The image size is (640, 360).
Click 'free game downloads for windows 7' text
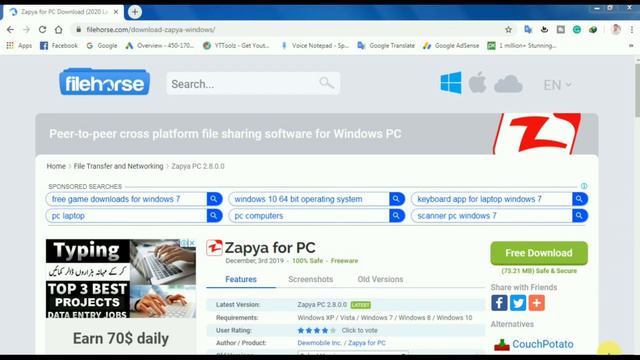[116, 199]
